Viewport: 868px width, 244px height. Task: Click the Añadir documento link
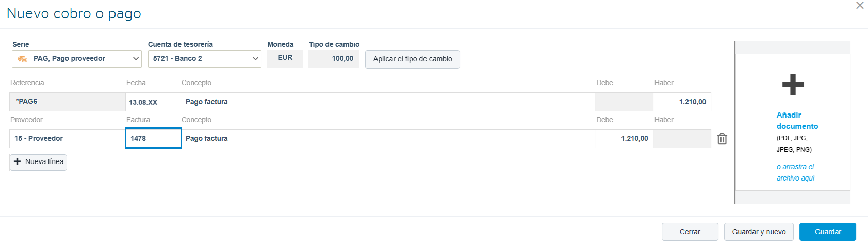(797, 121)
